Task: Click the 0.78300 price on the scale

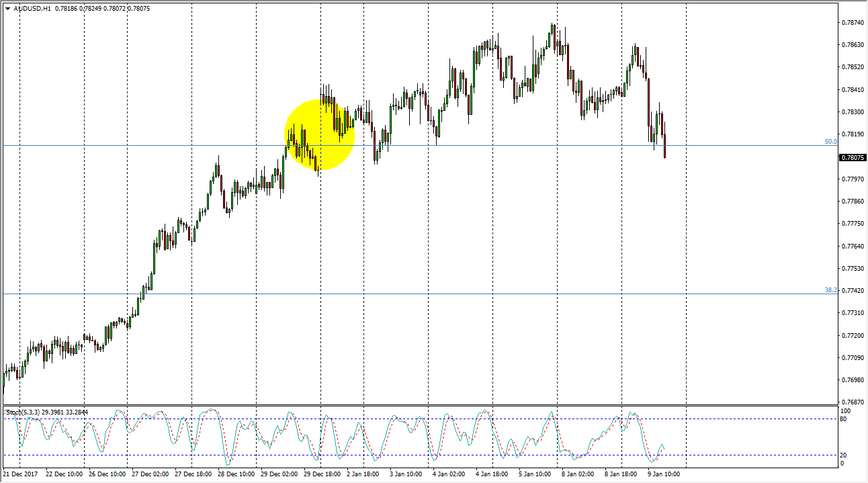Action: [852, 112]
